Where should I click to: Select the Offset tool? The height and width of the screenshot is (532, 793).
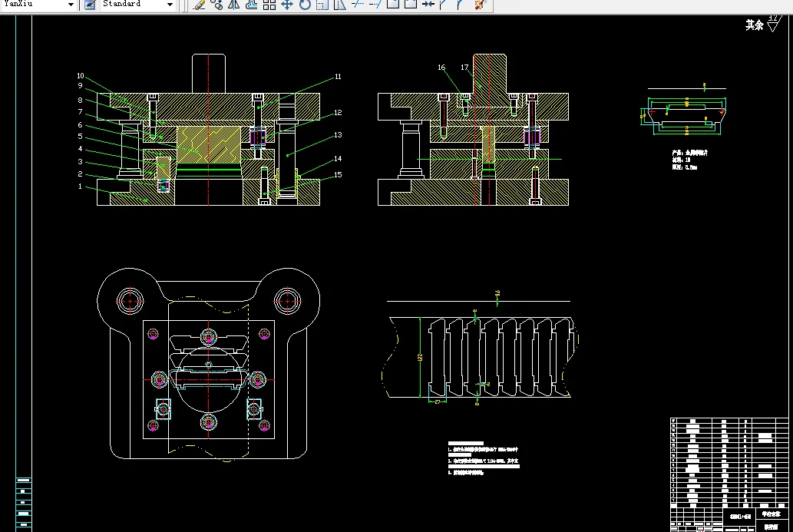coord(251,5)
